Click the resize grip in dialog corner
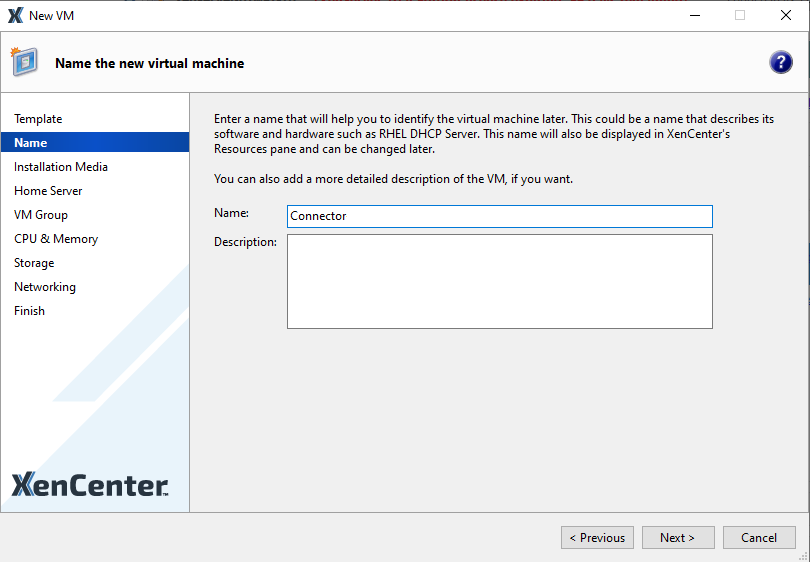The width and height of the screenshot is (810, 562). pyautogui.click(x=803, y=556)
